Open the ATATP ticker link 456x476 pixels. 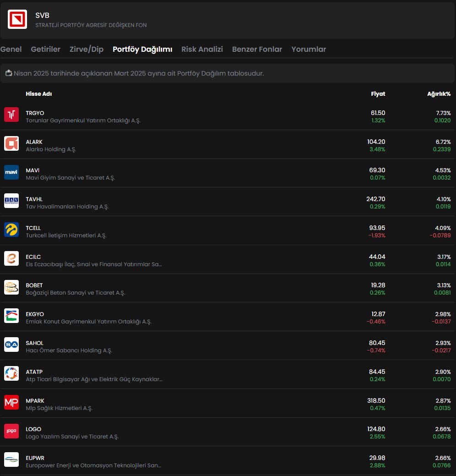34,372
